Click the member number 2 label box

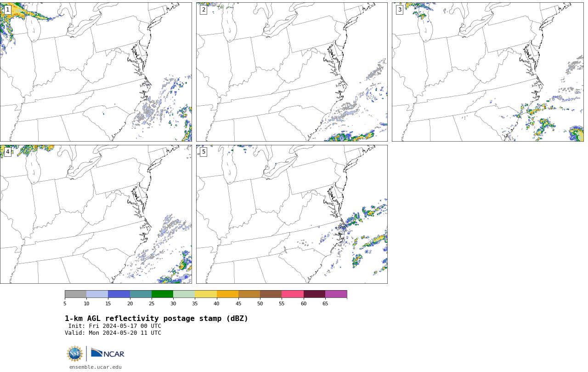point(204,10)
